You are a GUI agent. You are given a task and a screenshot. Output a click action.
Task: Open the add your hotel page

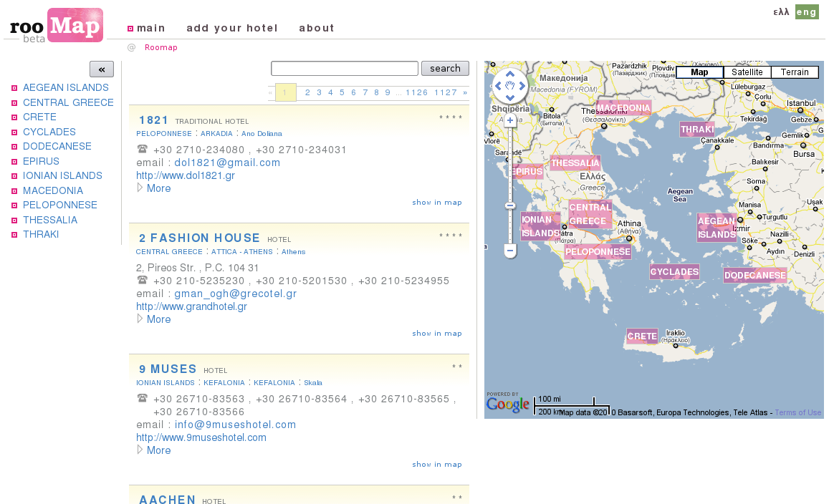(232, 28)
